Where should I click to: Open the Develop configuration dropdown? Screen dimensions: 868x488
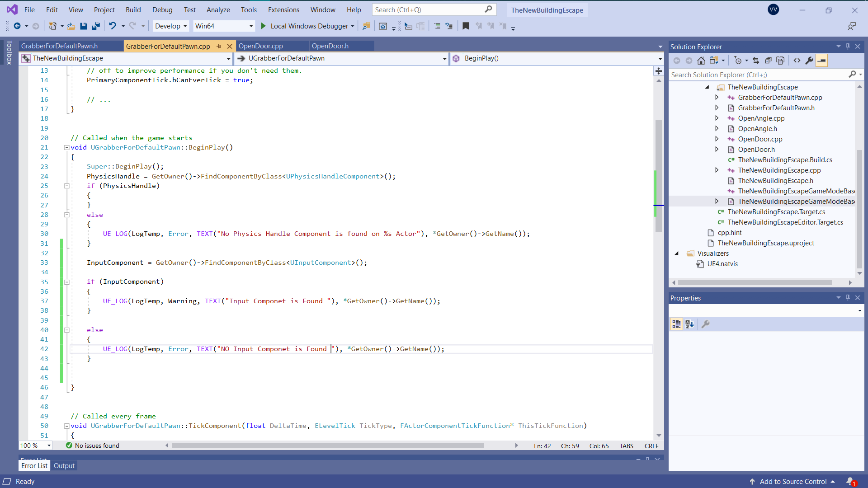[x=171, y=26]
